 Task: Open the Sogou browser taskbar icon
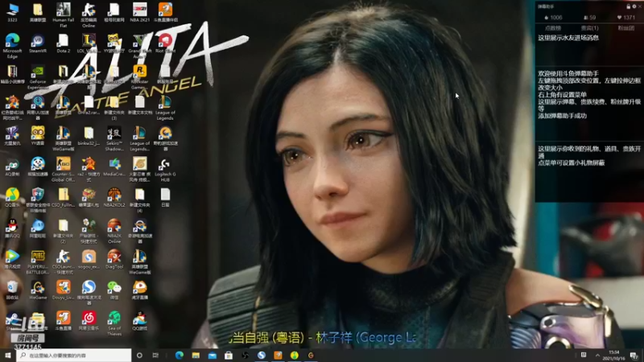point(261,355)
